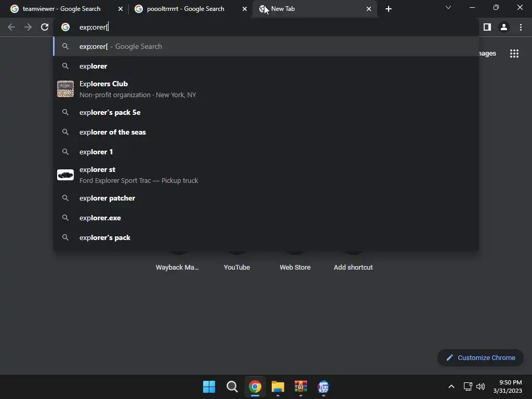532x399 pixels.
Task: Open the WinRAR taskbar icon
Action: coord(301,387)
